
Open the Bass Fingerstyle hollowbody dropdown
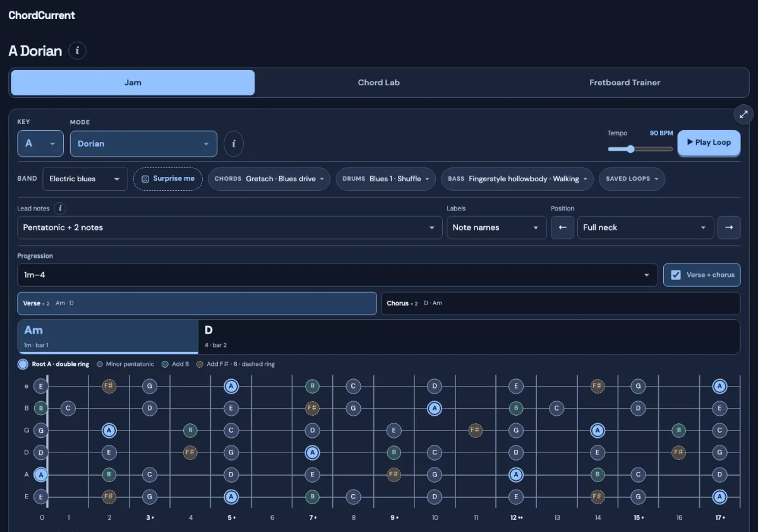(x=517, y=179)
